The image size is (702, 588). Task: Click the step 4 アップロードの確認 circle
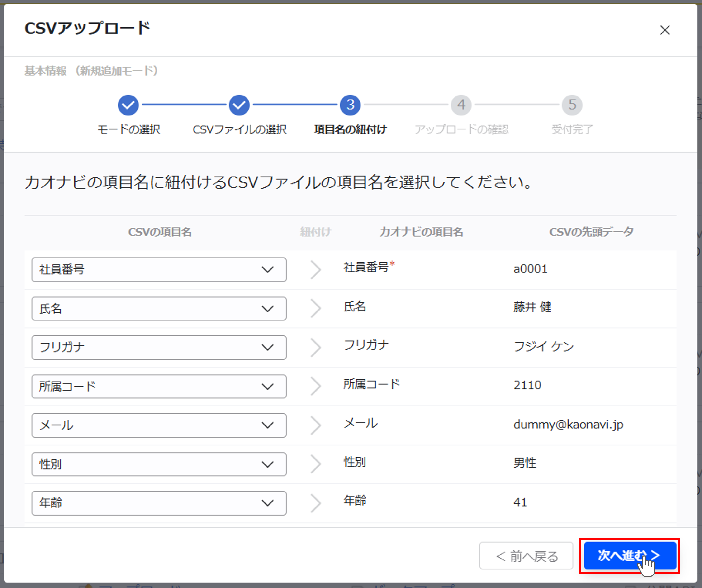(x=461, y=105)
